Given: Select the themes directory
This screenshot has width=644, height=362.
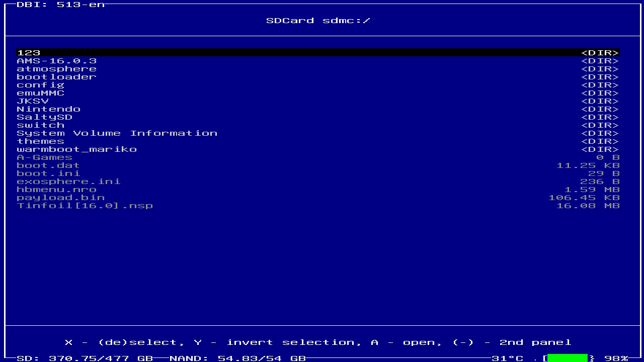Looking at the screenshot, I should [x=40, y=141].
